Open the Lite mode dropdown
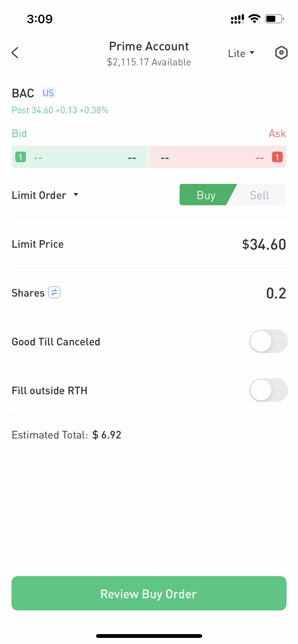Image resolution: width=298 pixels, height=644 pixels. tap(241, 53)
